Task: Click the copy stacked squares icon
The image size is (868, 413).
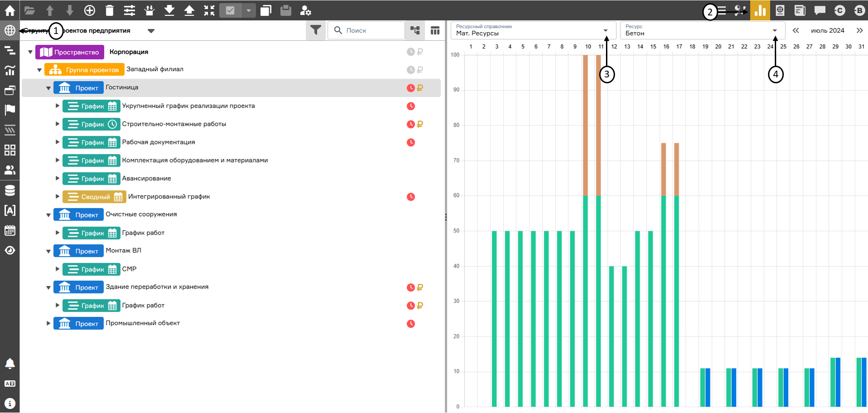Action: (x=266, y=10)
